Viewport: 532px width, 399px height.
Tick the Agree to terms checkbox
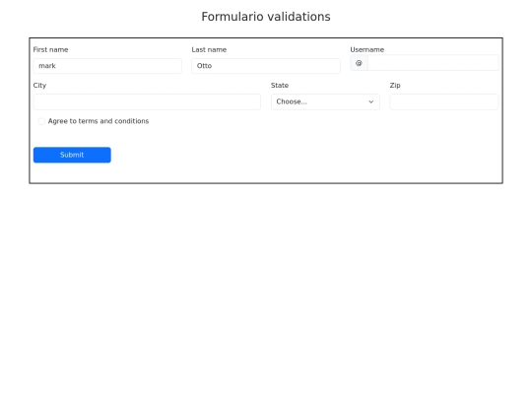point(41,121)
